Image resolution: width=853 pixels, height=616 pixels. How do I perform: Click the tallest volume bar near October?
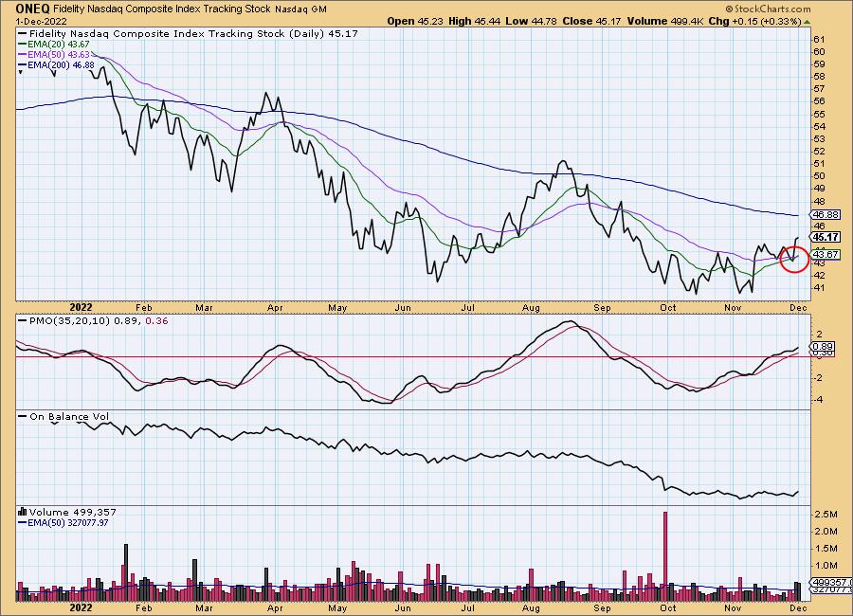pyautogui.click(x=664, y=556)
